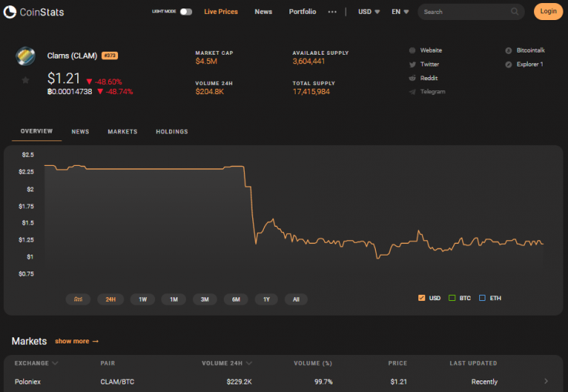Open the Telegram link

pos(432,92)
